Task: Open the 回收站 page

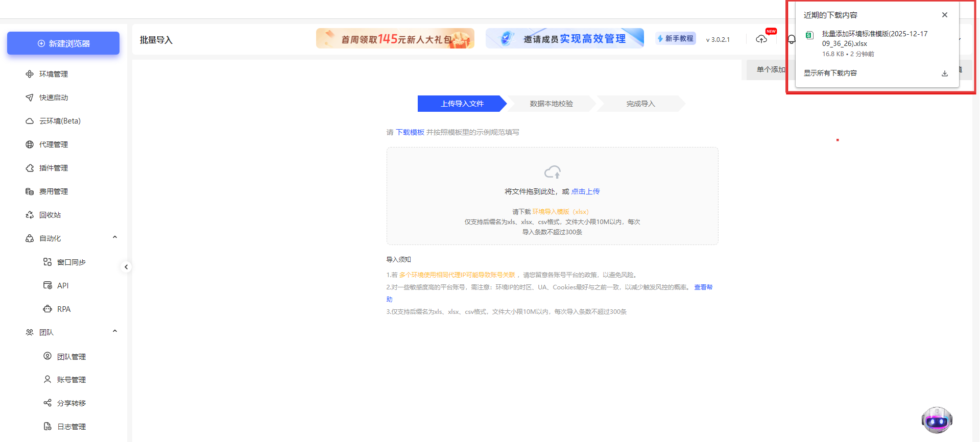Action: click(x=50, y=215)
